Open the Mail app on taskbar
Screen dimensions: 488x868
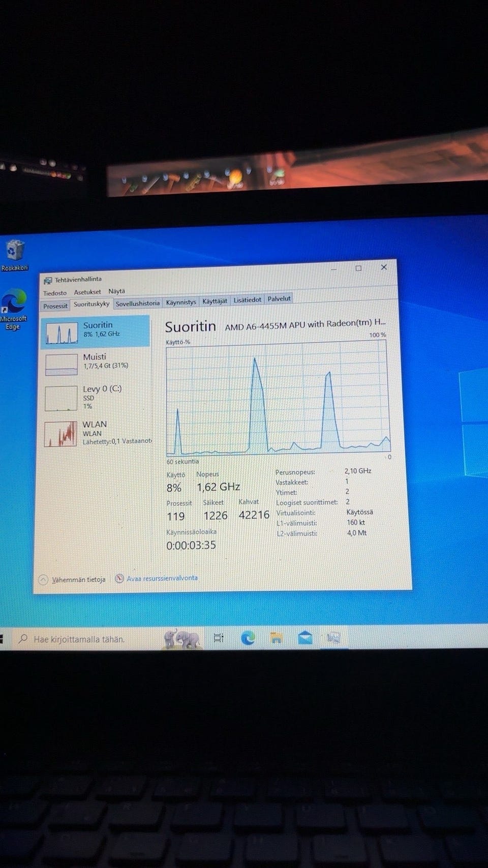pos(305,637)
